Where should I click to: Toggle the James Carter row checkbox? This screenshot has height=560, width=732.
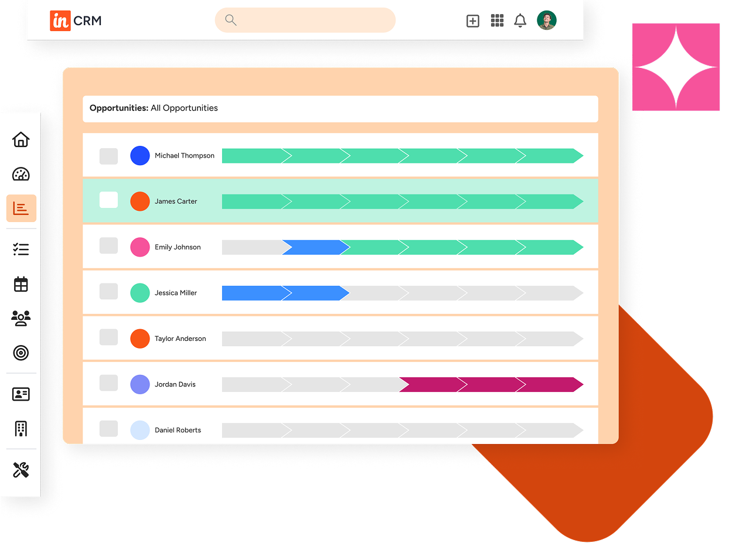[108, 200]
